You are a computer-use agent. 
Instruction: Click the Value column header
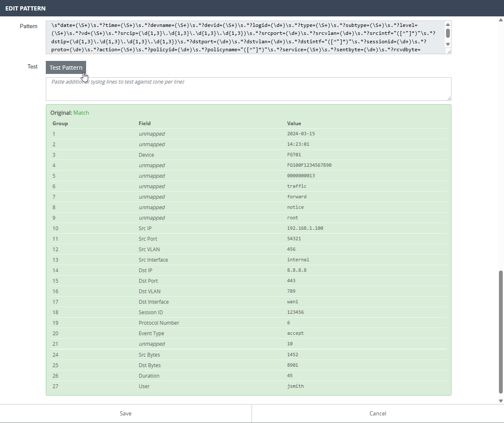294,123
